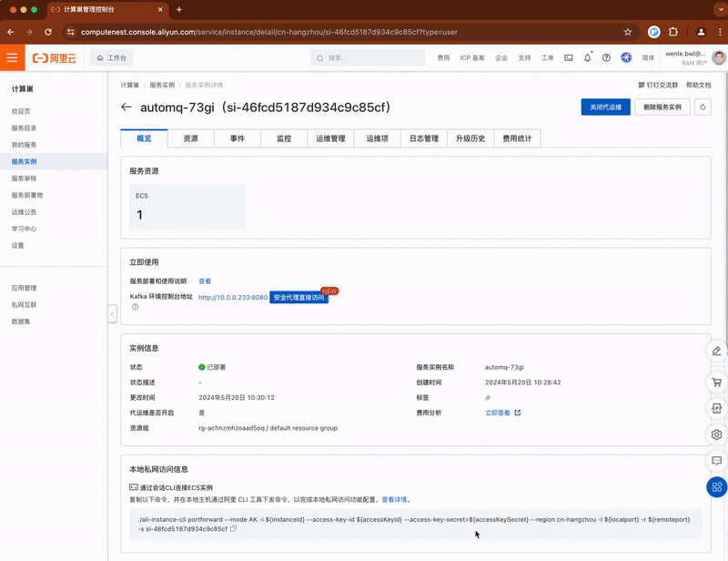
Task: Click the blue floating apps grid button
Action: (717, 487)
